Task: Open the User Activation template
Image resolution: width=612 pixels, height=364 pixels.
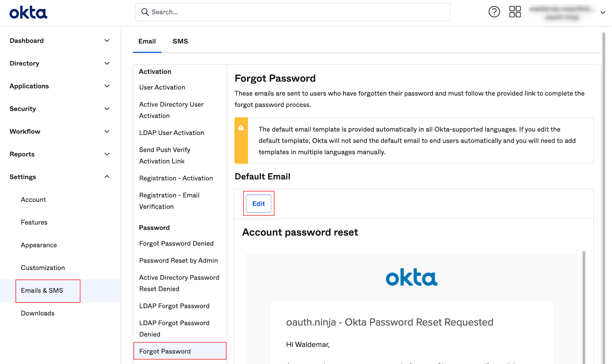Action: pos(162,87)
